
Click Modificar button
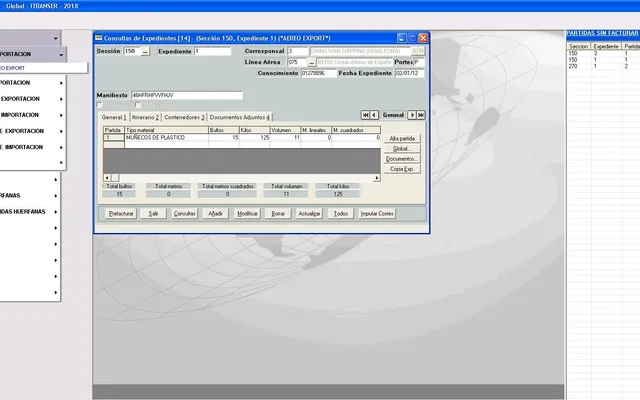click(247, 213)
